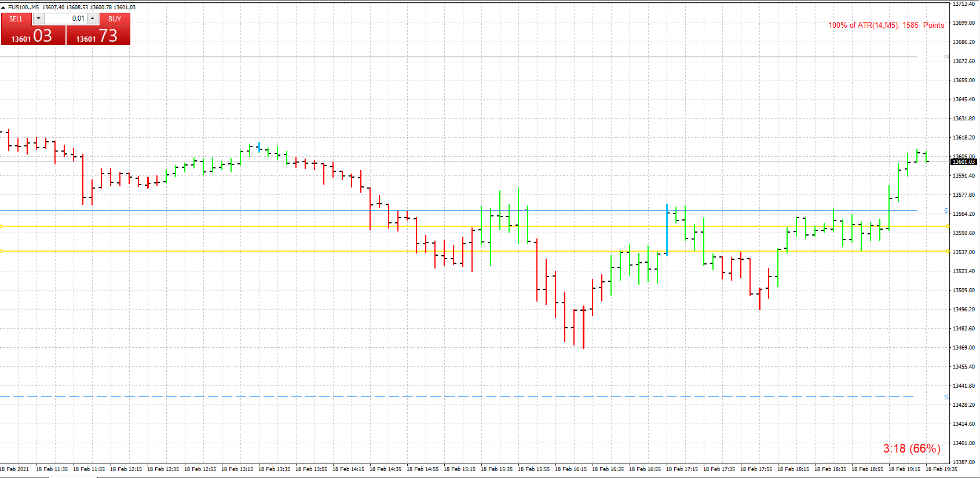Click the 13713.40 price scale label
This screenshot has width=980, height=478.
click(x=964, y=4)
